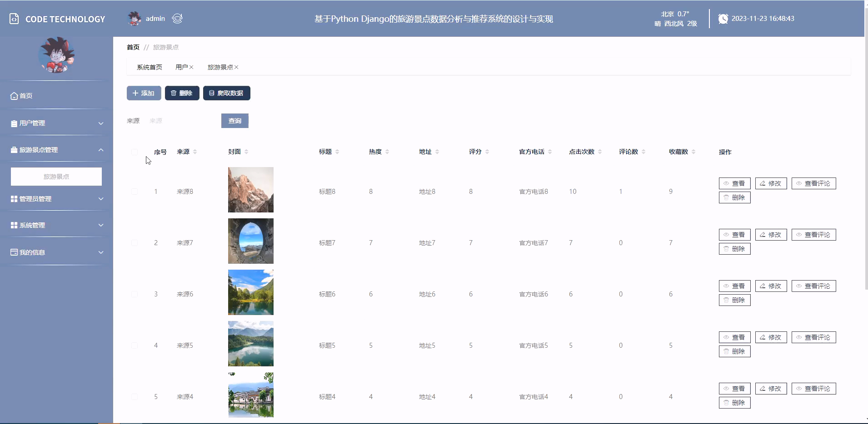
Task: Click the emoji icon next to admin username
Action: click(177, 18)
